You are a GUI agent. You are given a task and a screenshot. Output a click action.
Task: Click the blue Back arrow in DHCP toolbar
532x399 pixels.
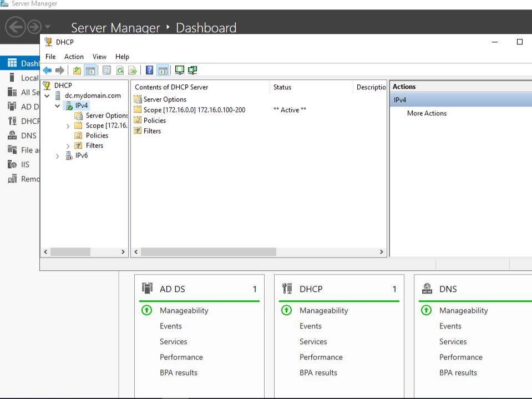click(x=47, y=70)
